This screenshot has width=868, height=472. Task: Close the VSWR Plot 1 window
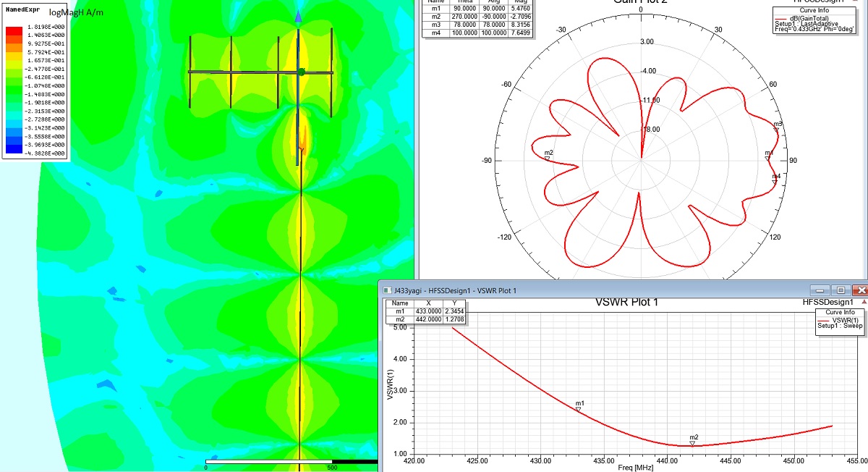tap(859, 290)
